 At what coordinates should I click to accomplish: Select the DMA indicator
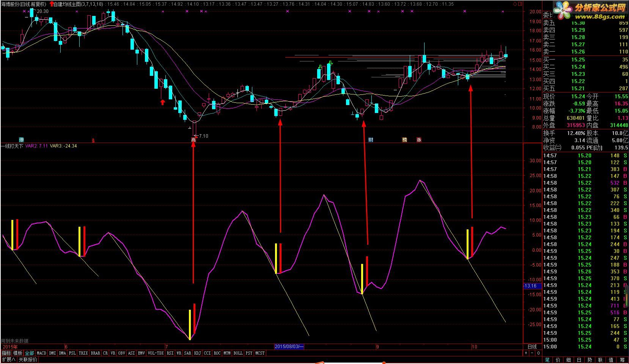pyautogui.click(x=63, y=353)
